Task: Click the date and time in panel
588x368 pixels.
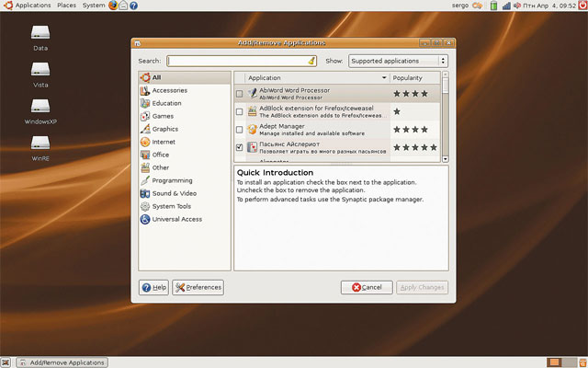Action: click(x=549, y=6)
